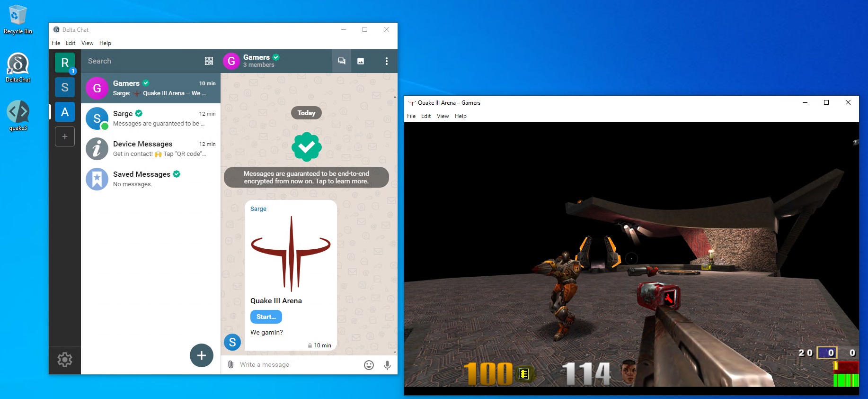Screen dimensions: 868x399
Task: Open chat view icon in header
Action: tap(341, 61)
